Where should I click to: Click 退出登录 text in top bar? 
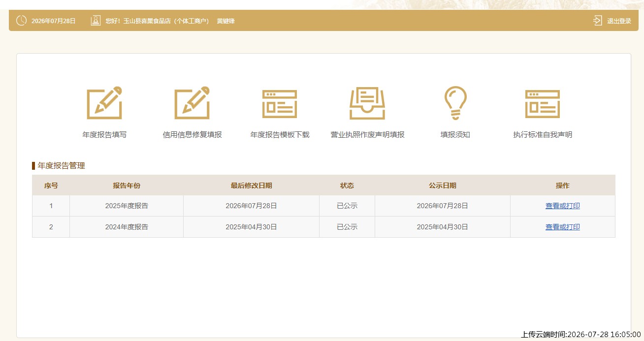tap(619, 21)
